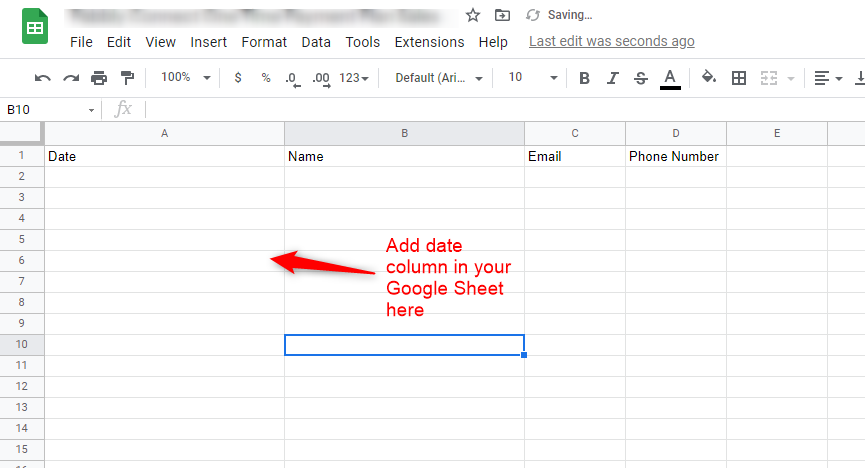Open the File menu
This screenshot has width=865, height=468.
pos(81,42)
